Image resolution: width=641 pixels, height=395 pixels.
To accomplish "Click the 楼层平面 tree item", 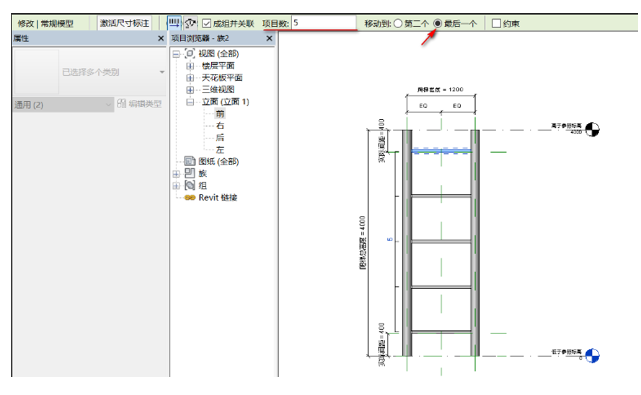I will pos(218,66).
